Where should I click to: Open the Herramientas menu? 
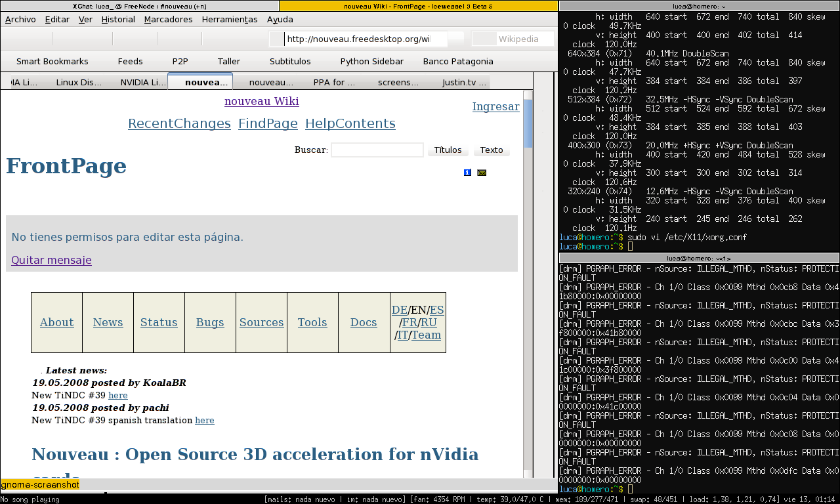[x=229, y=19]
